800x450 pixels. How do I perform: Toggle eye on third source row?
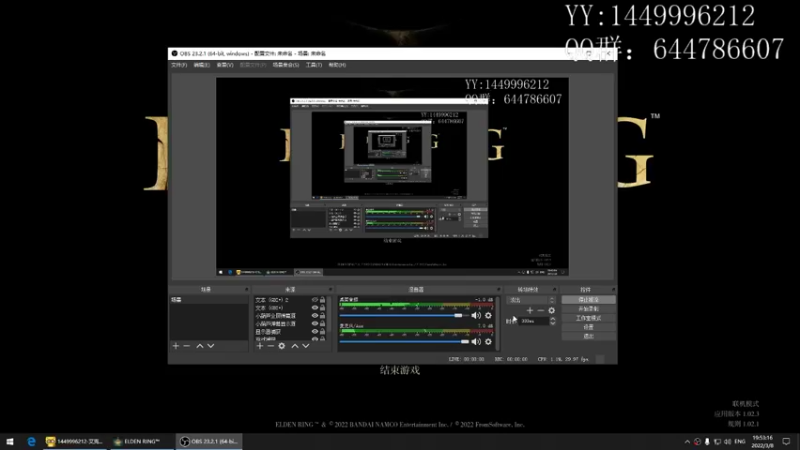pyautogui.click(x=315, y=316)
